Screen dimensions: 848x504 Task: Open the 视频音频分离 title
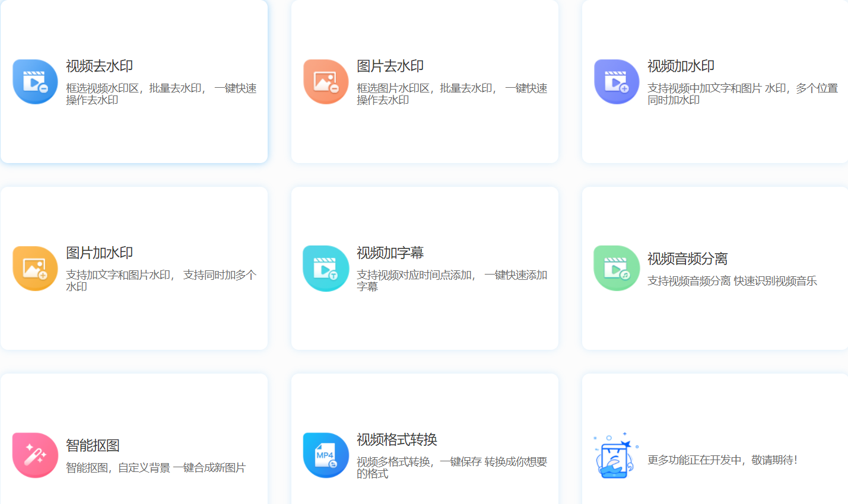(687, 259)
